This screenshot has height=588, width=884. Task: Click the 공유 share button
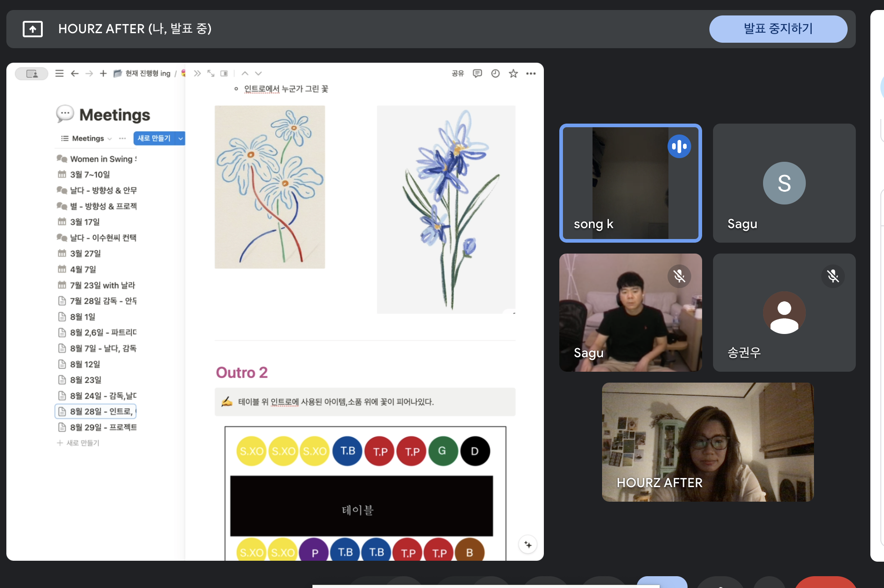point(457,74)
